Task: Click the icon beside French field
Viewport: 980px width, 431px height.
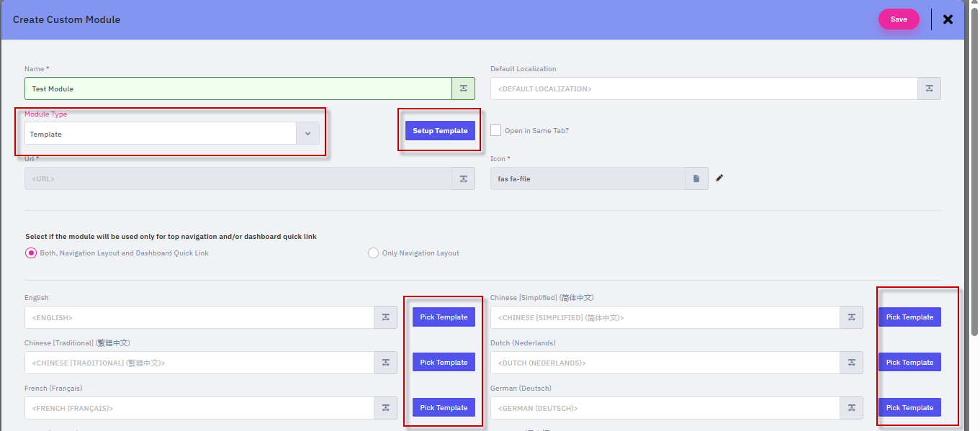Action: (385, 408)
